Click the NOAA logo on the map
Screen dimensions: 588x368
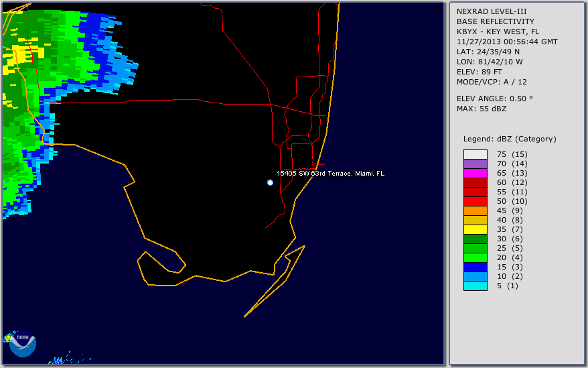tap(23, 344)
